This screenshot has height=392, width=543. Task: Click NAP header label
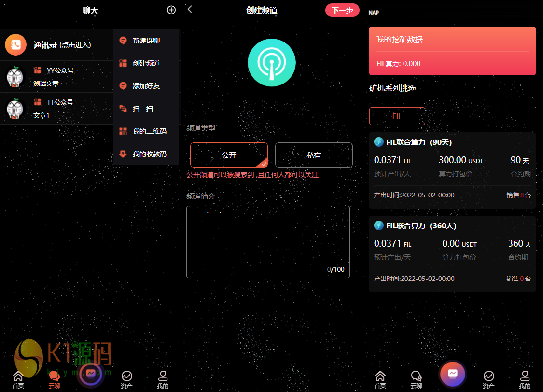pos(374,13)
